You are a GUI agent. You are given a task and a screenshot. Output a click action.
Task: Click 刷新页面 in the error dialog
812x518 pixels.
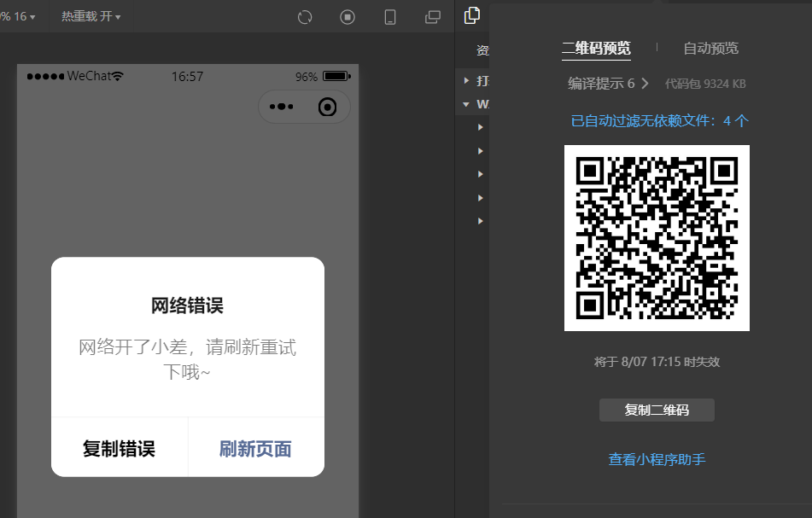click(255, 448)
